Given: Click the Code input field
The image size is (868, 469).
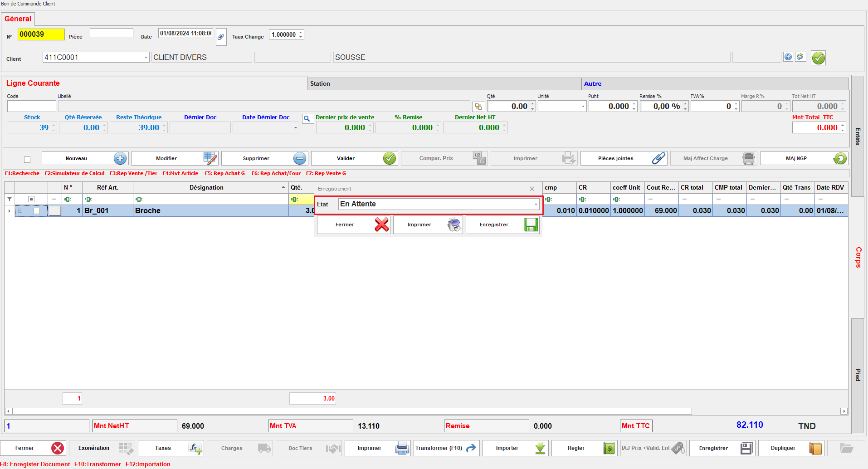Looking at the screenshot, I should coord(32,106).
